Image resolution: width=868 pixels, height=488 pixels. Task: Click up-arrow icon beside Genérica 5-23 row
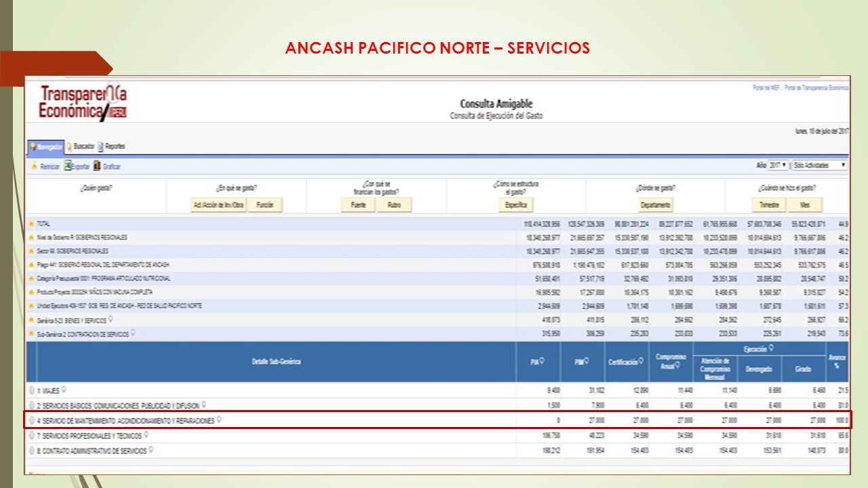click(31, 319)
